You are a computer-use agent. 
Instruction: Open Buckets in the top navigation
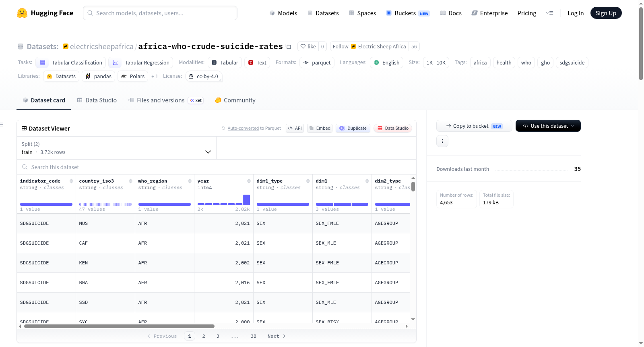[408, 13]
